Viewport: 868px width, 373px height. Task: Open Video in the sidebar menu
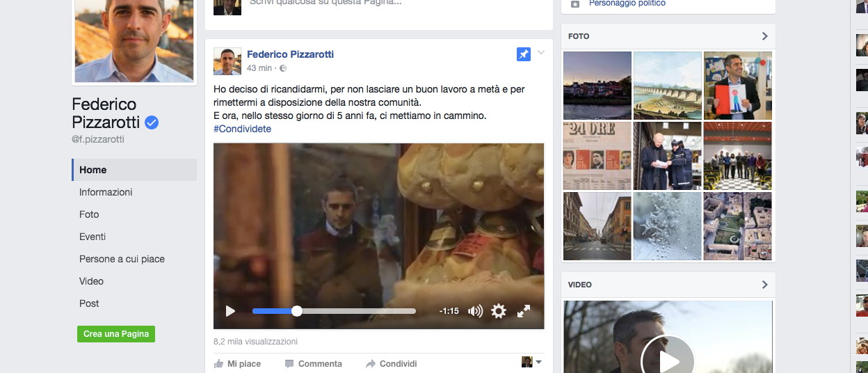(91, 281)
